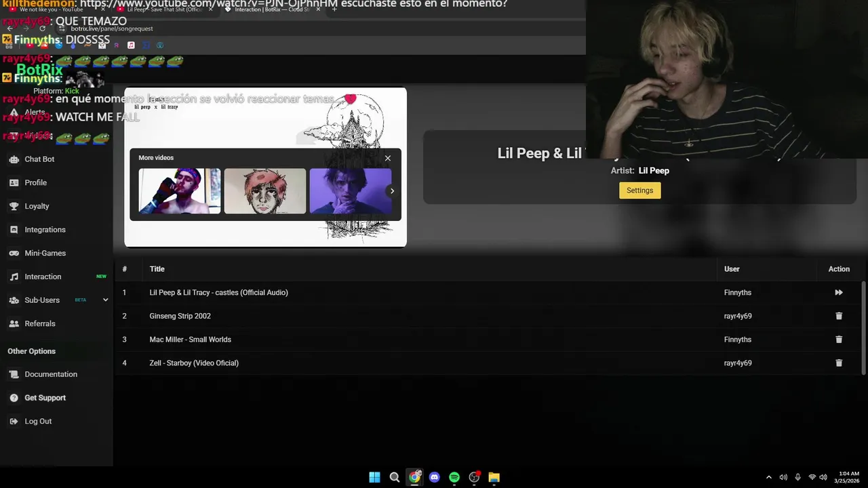Click the microphone tray icon

pos(797,477)
